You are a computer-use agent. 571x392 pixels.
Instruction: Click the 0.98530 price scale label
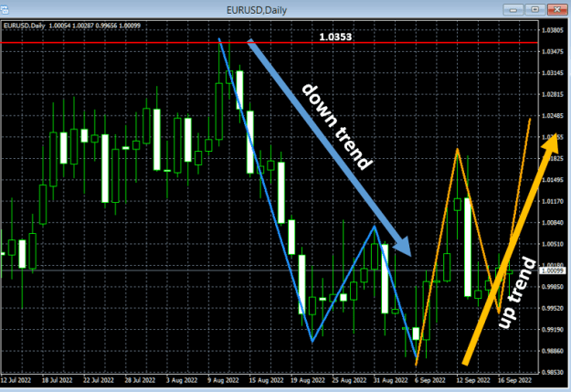click(553, 373)
